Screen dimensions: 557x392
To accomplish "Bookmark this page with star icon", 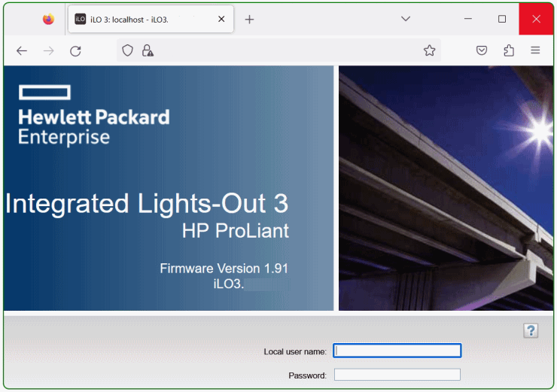I will [430, 50].
